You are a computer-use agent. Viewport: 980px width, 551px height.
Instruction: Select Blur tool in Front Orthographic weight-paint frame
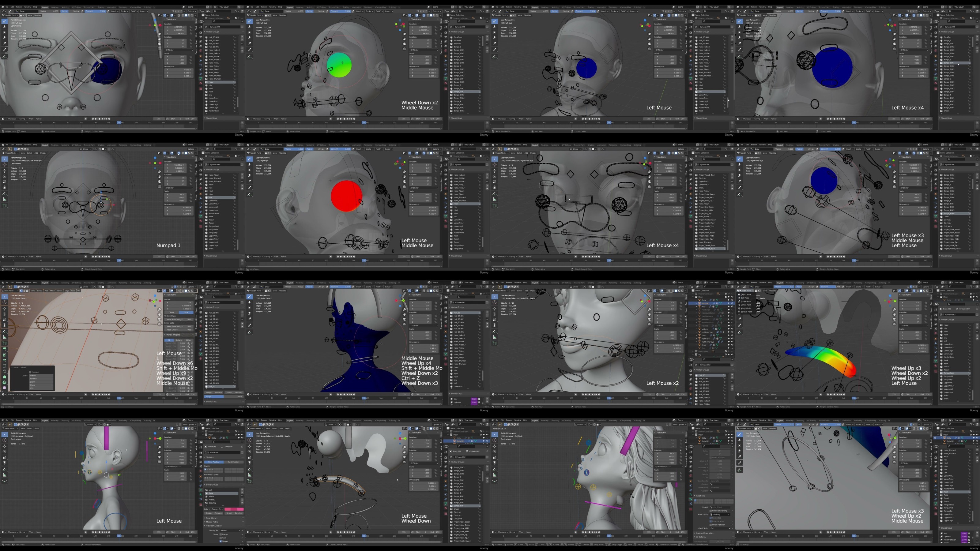(5, 27)
